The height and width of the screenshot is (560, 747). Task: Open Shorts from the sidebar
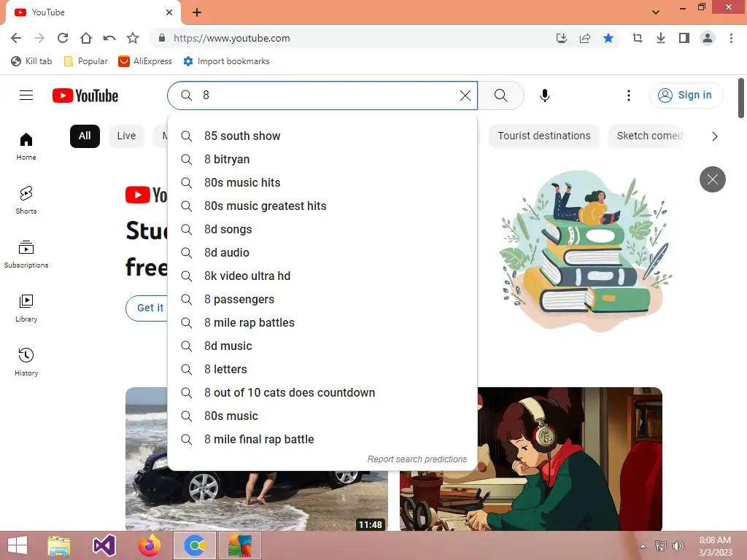click(26, 200)
